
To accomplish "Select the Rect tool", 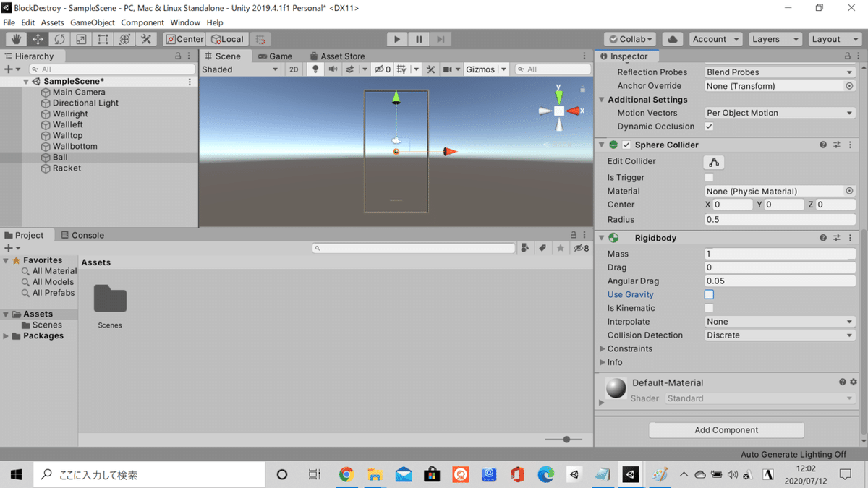I will click(x=103, y=39).
